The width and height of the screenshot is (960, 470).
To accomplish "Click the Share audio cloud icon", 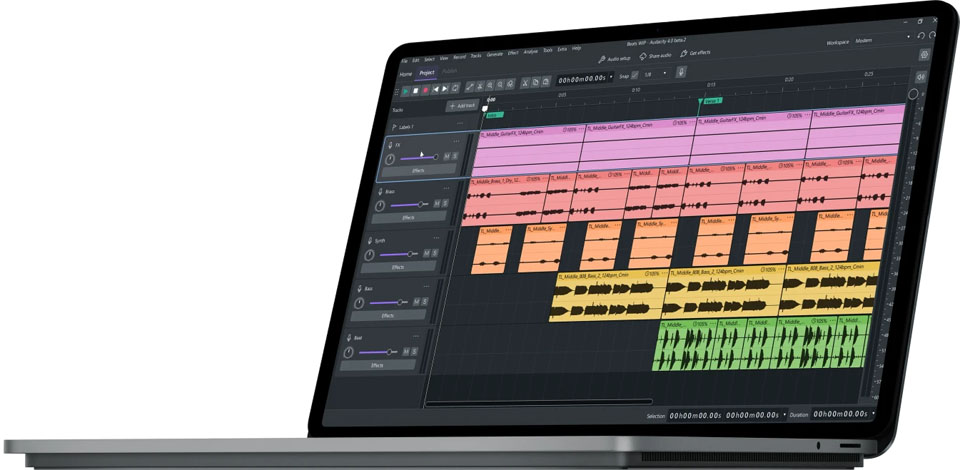I will pos(643,56).
